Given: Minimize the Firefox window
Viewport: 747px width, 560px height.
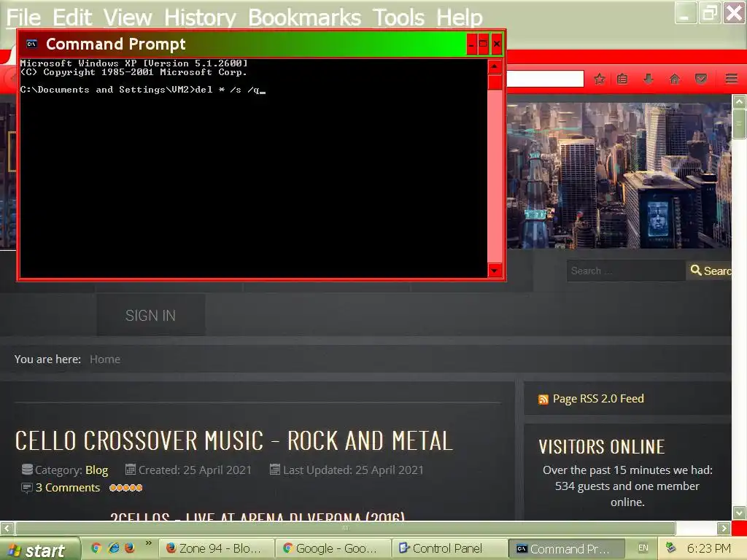Looking at the screenshot, I should pos(686,13).
